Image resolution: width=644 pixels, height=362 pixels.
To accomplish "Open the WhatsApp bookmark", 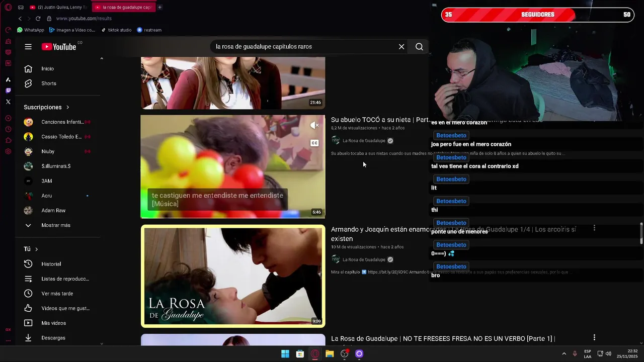I will pos(31,30).
